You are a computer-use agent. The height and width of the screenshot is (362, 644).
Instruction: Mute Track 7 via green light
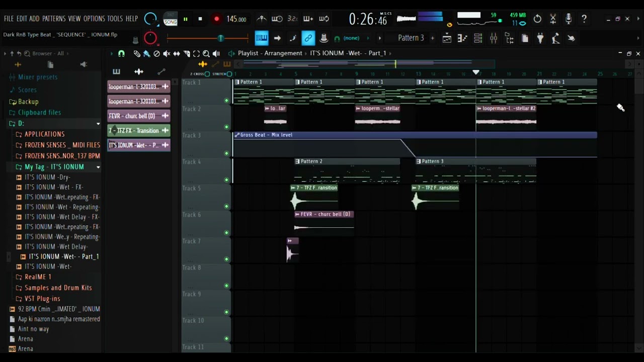[226, 259]
